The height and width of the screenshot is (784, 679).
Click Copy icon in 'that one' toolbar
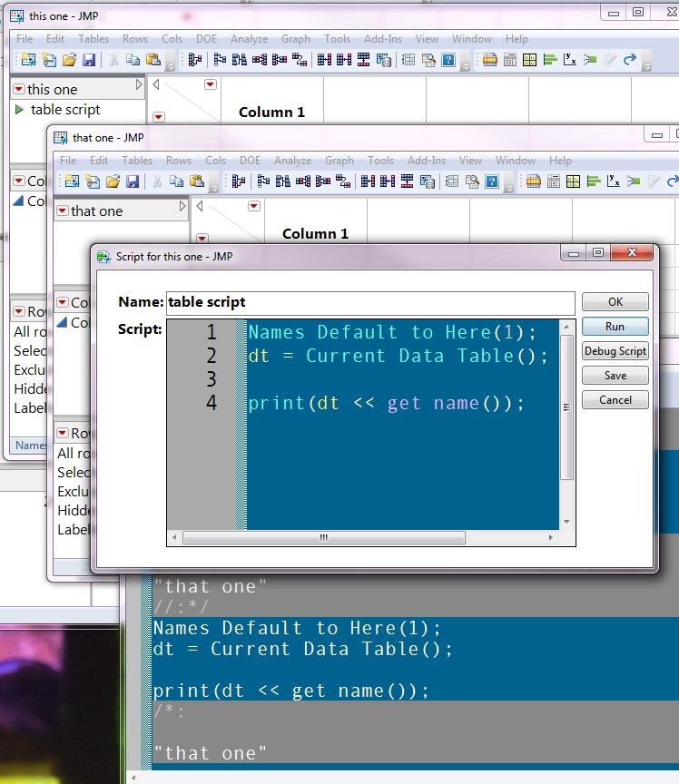coord(177,181)
